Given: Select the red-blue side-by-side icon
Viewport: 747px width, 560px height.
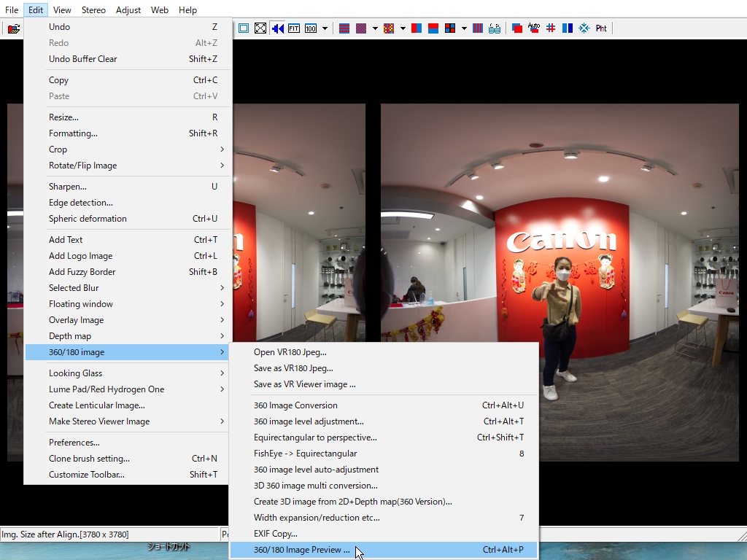Looking at the screenshot, I should point(417,28).
